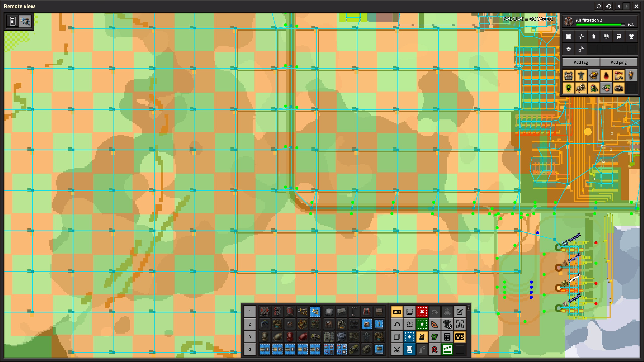Viewport: 644px width, 362px height.
Task: Open shortcut bar three-dot options menu
Action: (x=468, y=308)
